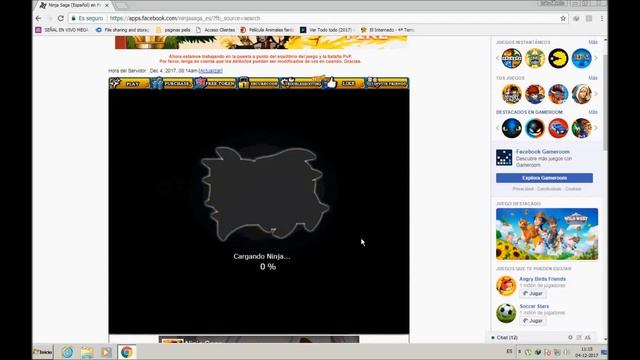Close the Ninja Saga browser tab
This screenshot has height=360, width=640.
107,5
